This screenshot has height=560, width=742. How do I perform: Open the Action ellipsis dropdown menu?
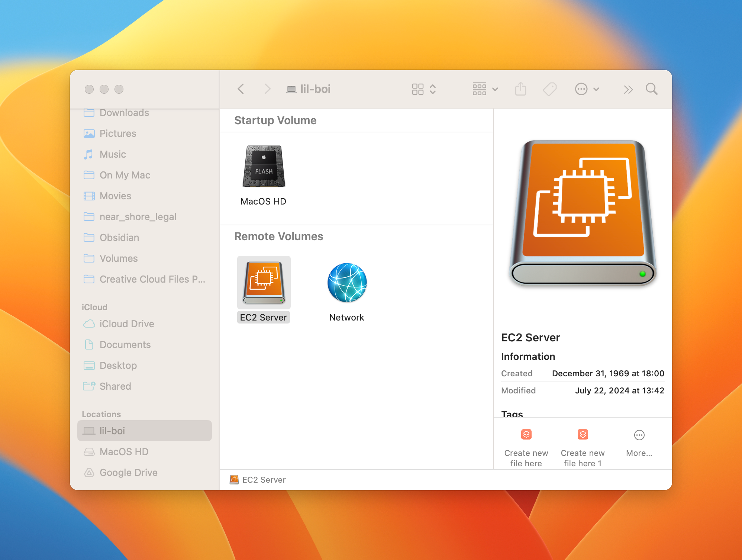(x=587, y=89)
